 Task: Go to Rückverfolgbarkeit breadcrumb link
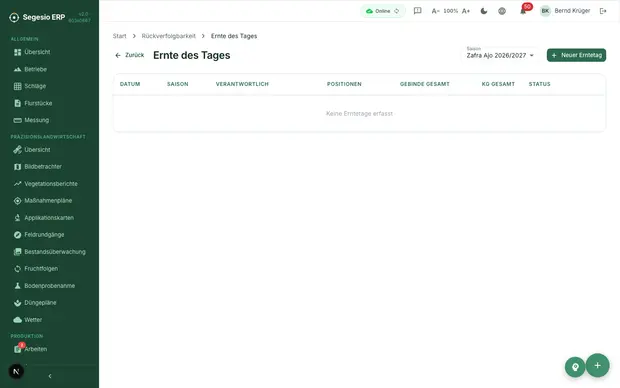click(168, 36)
